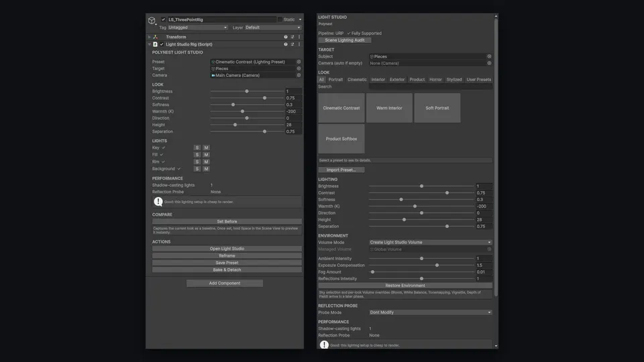Open the Tag dropdown showing Untagged
The height and width of the screenshot is (362, 644).
tap(197, 27)
